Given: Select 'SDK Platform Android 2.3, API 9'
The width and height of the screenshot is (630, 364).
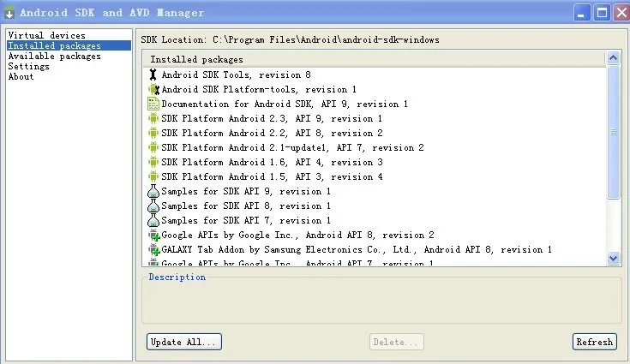Looking at the screenshot, I should [x=272, y=118].
